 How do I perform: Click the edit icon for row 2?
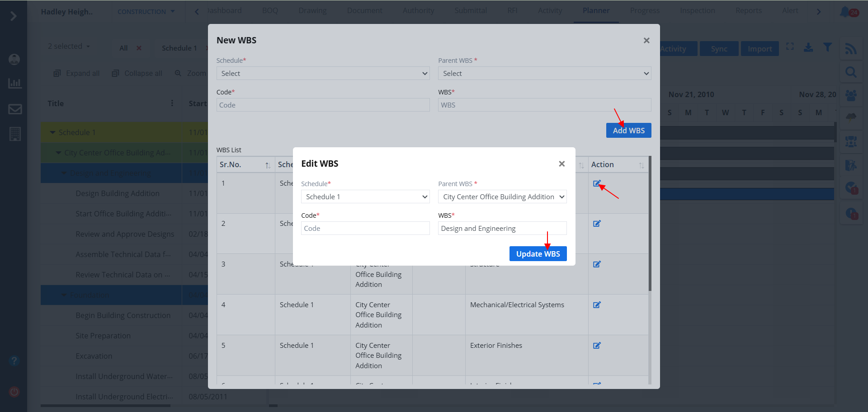(x=597, y=224)
